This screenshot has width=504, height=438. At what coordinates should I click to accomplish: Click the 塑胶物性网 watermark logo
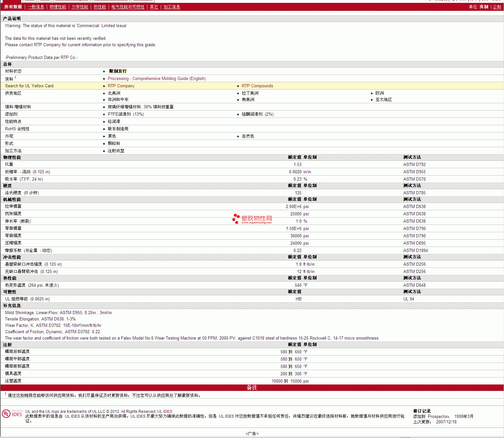[x=252, y=219]
